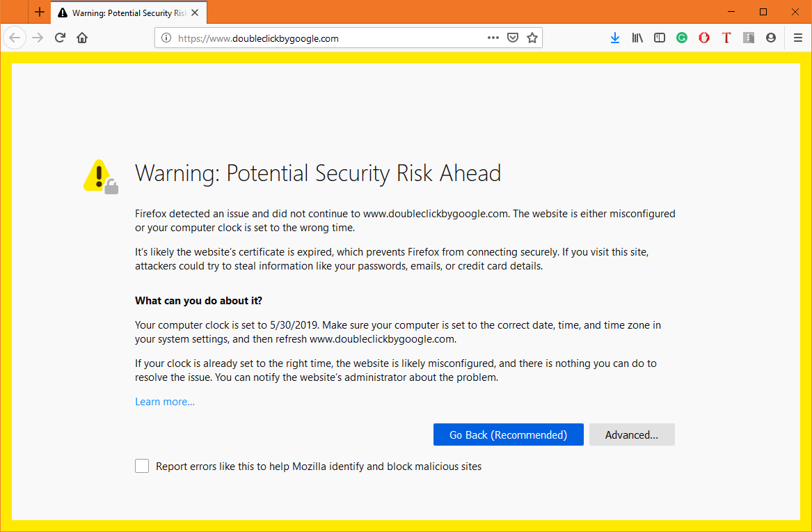Click the 'What can you do about it?' heading

[198, 300]
